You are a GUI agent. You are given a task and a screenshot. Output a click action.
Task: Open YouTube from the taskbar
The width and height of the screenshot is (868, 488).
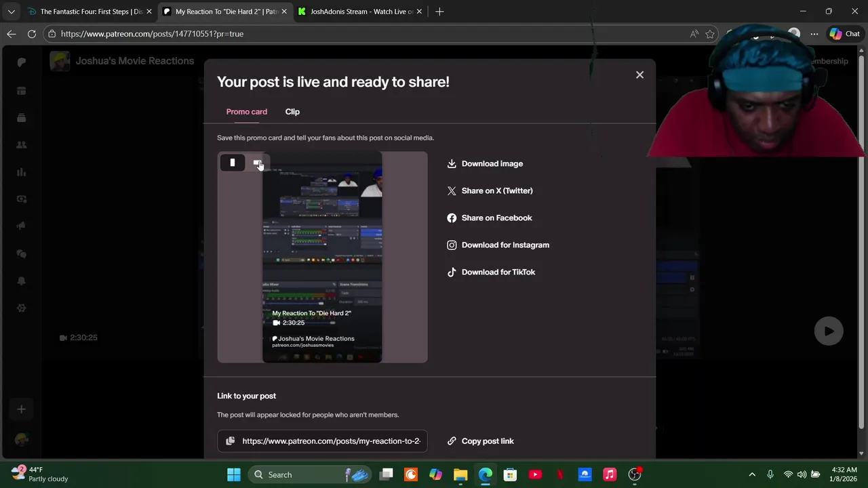tap(535, 474)
